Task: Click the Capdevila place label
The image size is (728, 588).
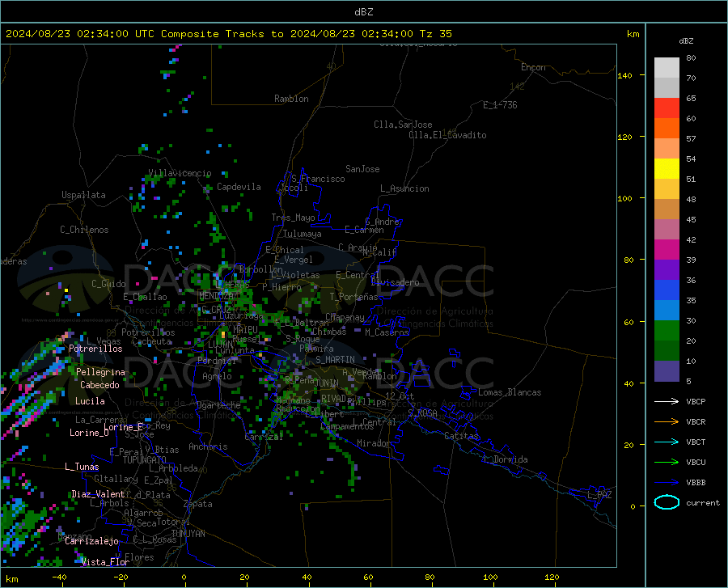Action: (239, 187)
